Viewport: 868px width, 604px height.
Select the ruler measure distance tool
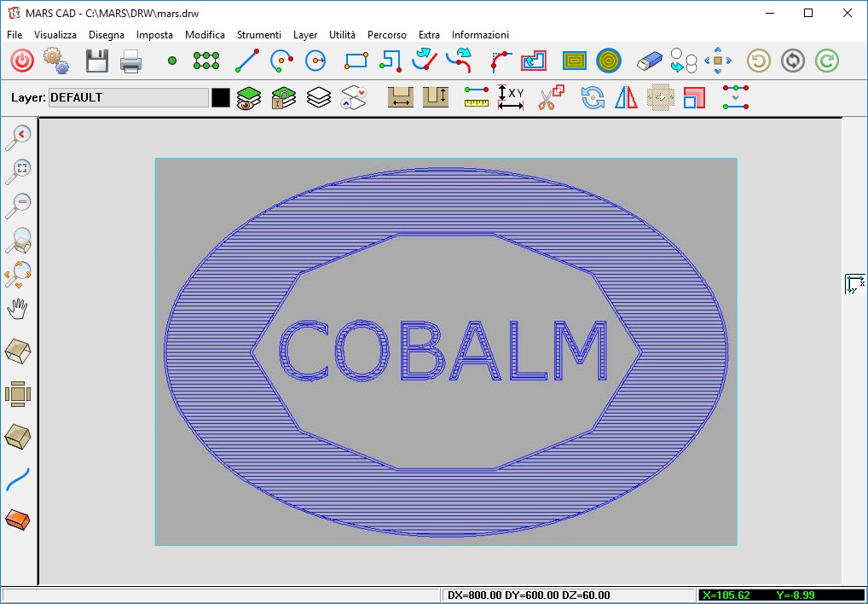pyautogui.click(x=476, y=97)
